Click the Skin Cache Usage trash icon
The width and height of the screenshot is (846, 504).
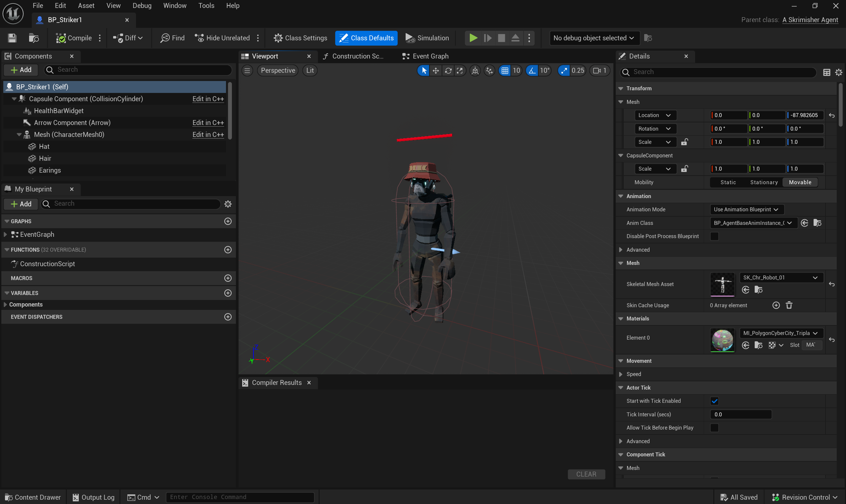(x=789, y=305)
